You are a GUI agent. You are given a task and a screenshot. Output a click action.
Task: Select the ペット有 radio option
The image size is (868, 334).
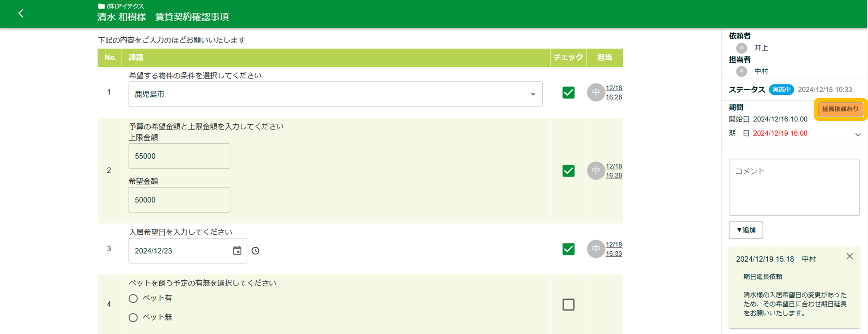(x=133, y=298)
